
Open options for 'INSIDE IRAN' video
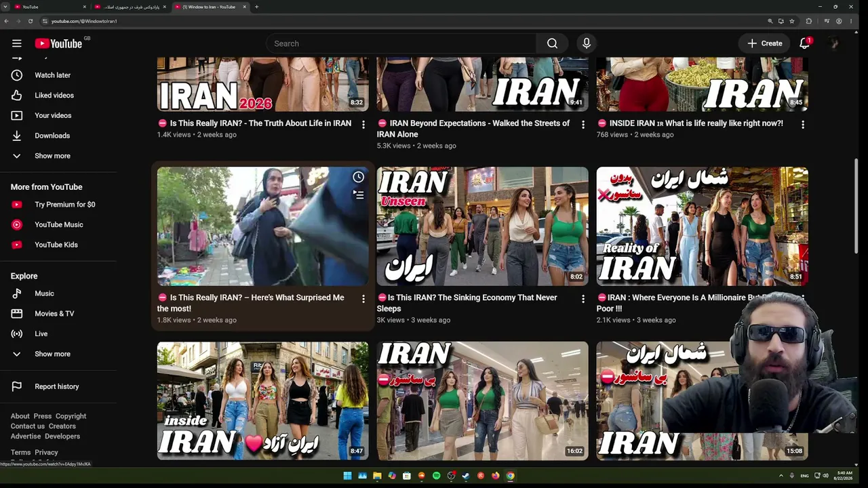(803, 125)
